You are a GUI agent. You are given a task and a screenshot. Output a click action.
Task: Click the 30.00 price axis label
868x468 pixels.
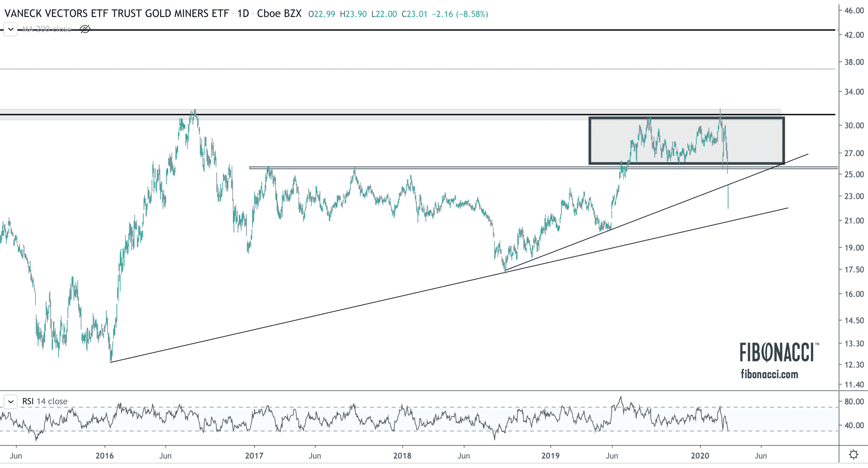(x=854, y=125)
